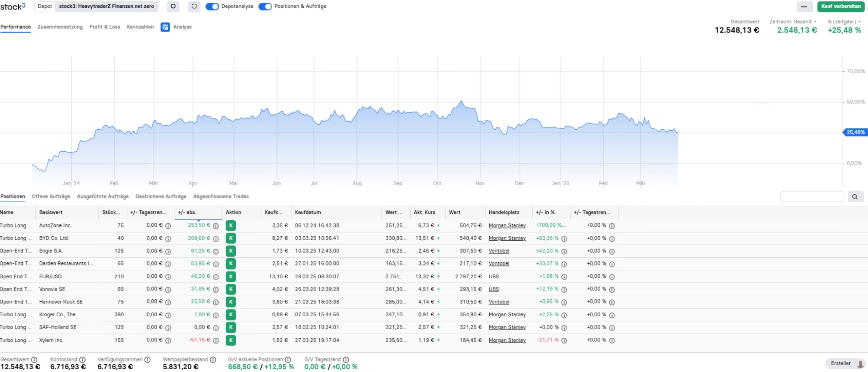Screen dimensions: 868x372
Task: Click the blue Analyse icon
Action: (x=165, y=27)
